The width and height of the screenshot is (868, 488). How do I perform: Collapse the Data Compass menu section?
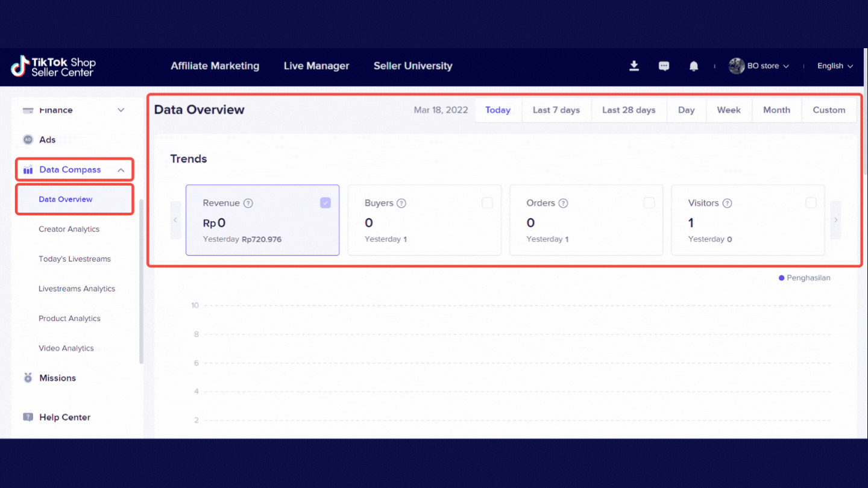click(121, 170)
